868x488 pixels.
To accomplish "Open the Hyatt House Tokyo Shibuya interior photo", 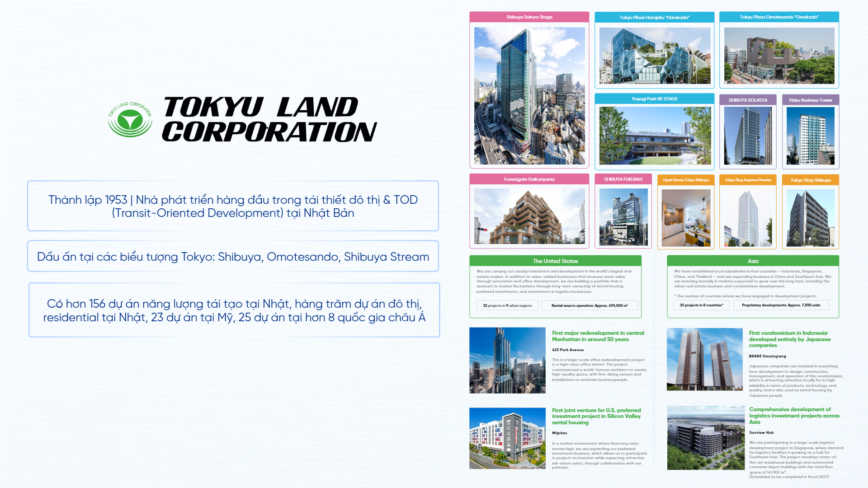I will coord(686,218).
